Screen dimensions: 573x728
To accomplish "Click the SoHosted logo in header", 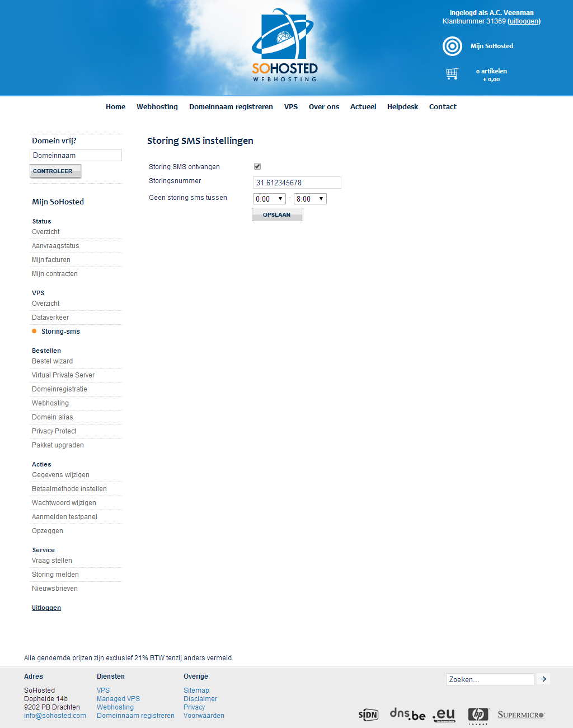I will click(284, 46).
